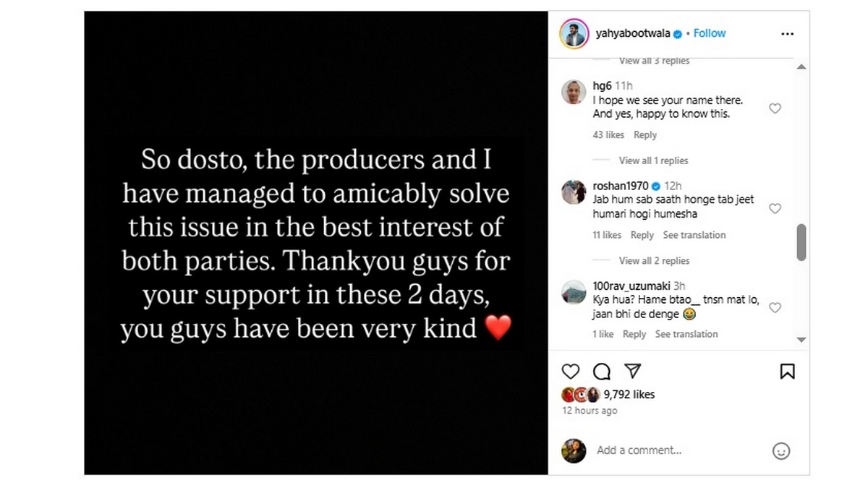Like the post with heart icon
This screenshot has width=868, height=488.
point(571,372)
